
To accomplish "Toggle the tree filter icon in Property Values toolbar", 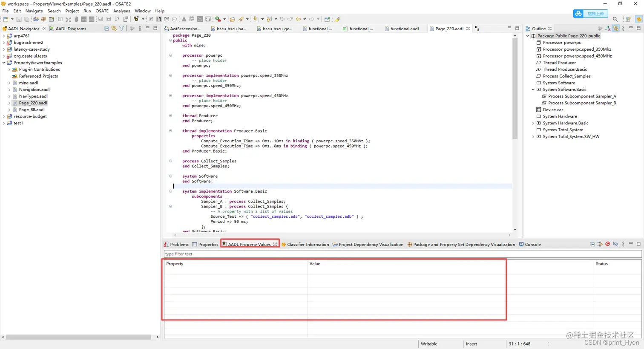I will [600, 244].
